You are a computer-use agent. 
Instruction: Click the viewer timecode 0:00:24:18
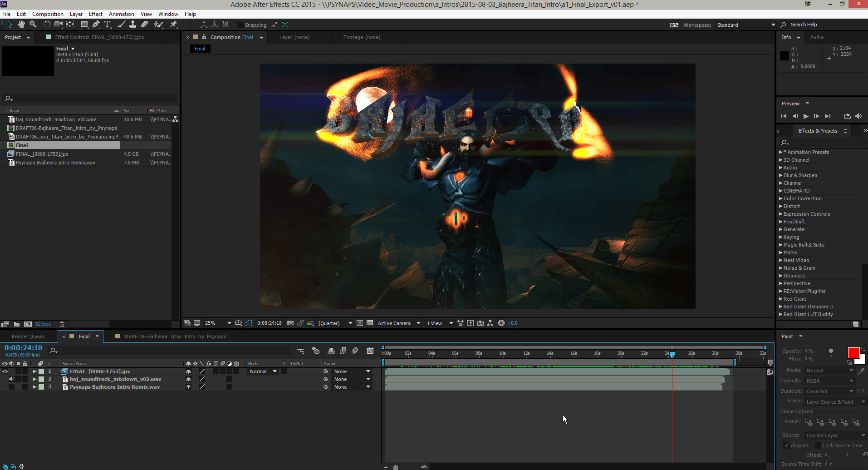(270, 323)
